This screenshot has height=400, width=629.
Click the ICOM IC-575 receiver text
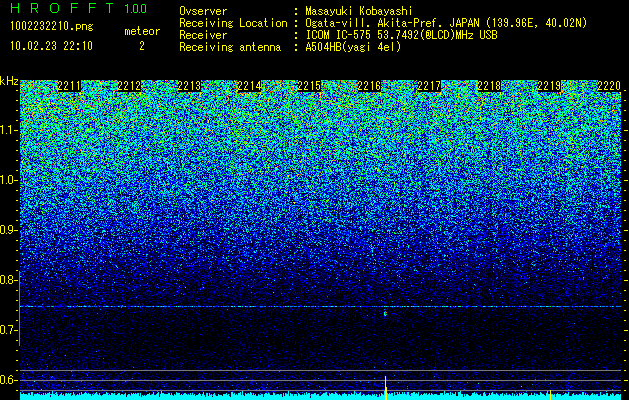(x=401, y=35)
